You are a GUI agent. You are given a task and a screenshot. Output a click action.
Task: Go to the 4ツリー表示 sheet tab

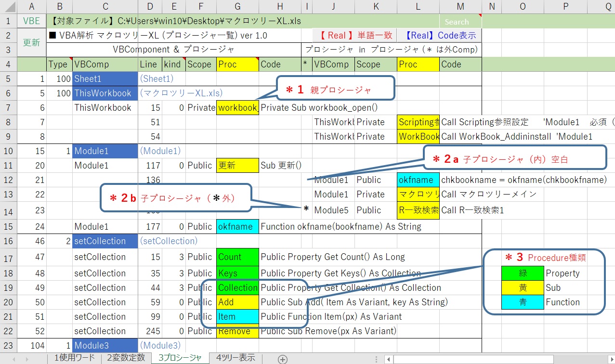[x=236, y=358]
